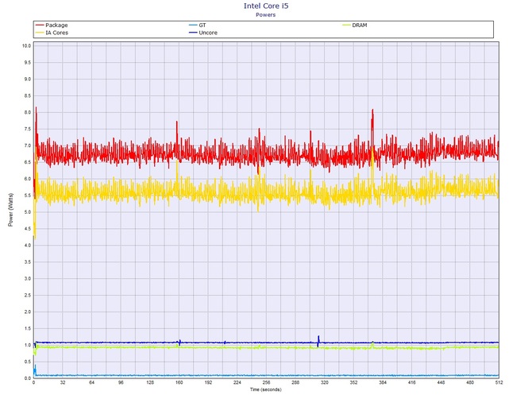This screenshot has width=532, height=399.
Task: Click the Power (Watts) axis label
Action: pos(10,210)
